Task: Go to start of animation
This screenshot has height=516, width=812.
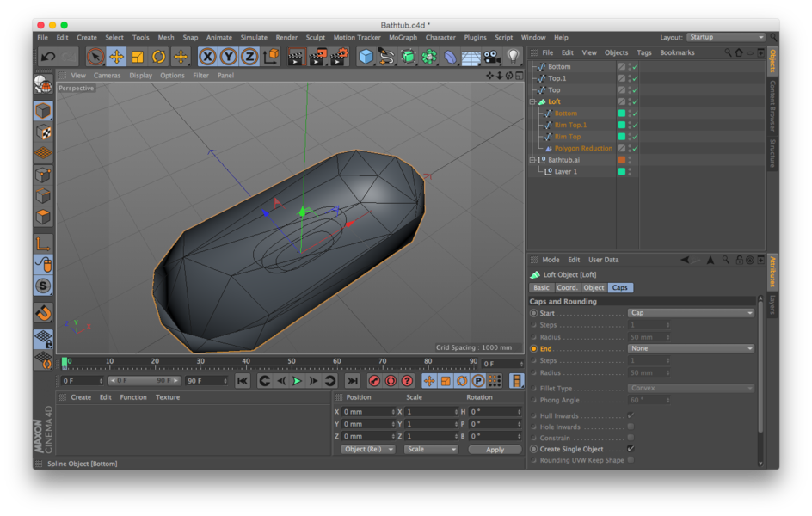Action: coord(243,382)
